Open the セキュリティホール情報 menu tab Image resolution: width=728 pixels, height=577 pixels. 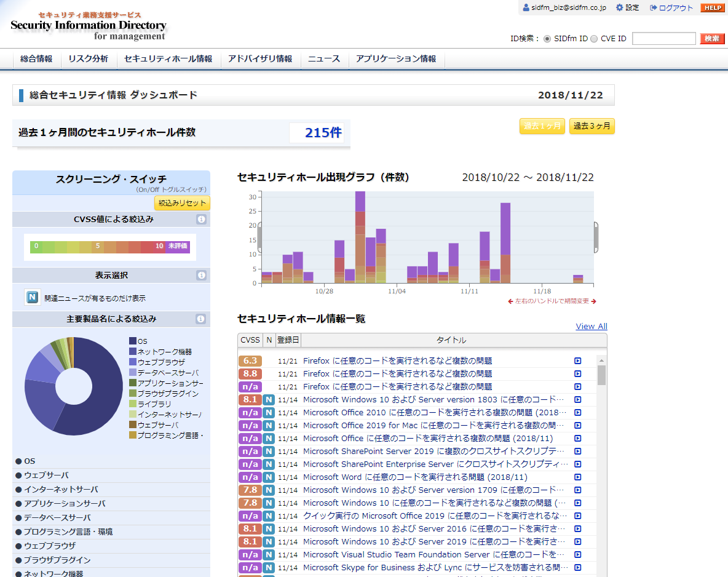168,59
